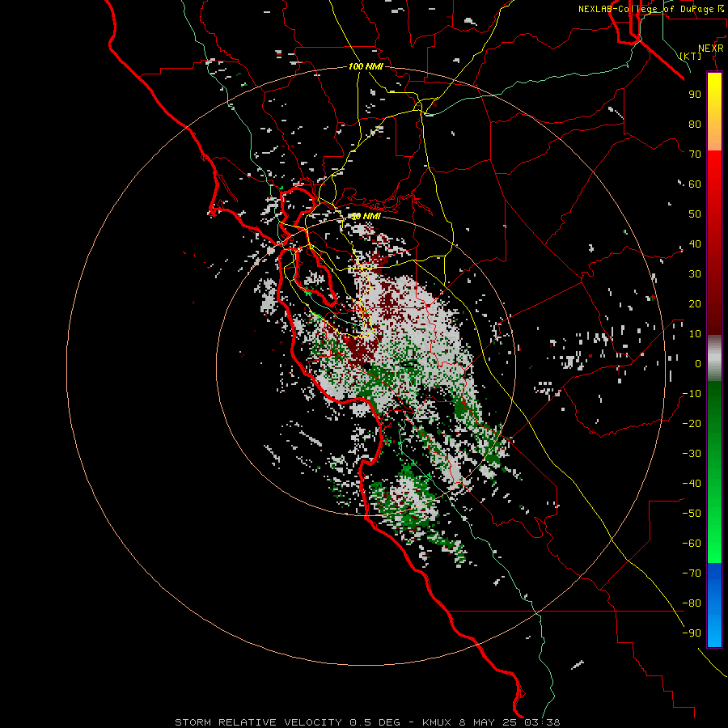The image size is (728, 728).
Task: Click the 03:38 timestamp in bottom caption
Action: [x=542, y=722]
